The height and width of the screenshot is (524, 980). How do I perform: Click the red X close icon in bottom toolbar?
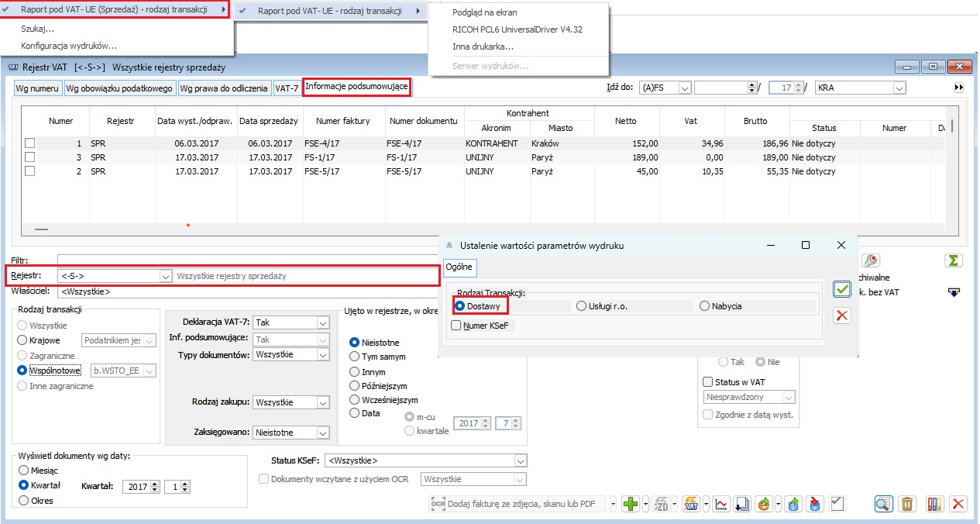pyautogui.click(x=958, y=504)
